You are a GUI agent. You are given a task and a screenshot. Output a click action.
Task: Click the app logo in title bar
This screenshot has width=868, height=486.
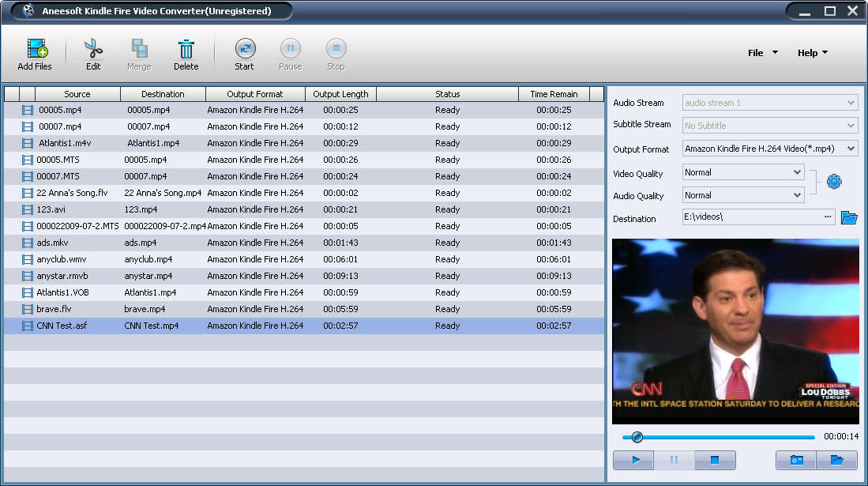[28, 10]
